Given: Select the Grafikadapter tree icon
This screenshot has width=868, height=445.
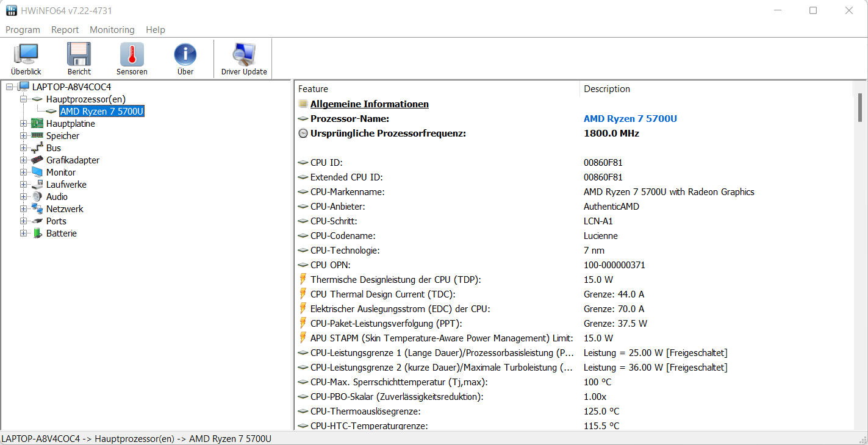Looking at the screenshot, I should click(x=38, y=160).
